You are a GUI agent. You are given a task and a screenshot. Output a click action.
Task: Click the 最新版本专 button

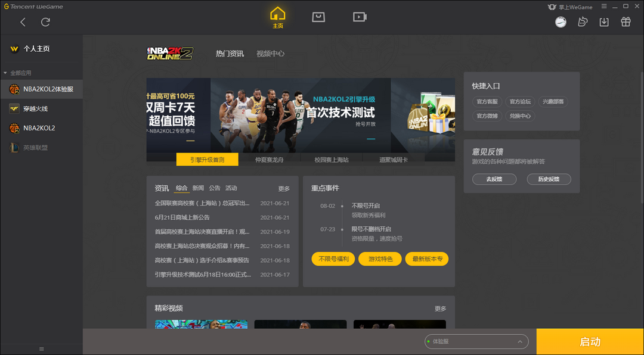pyautogui.click(x=427, y=259)
